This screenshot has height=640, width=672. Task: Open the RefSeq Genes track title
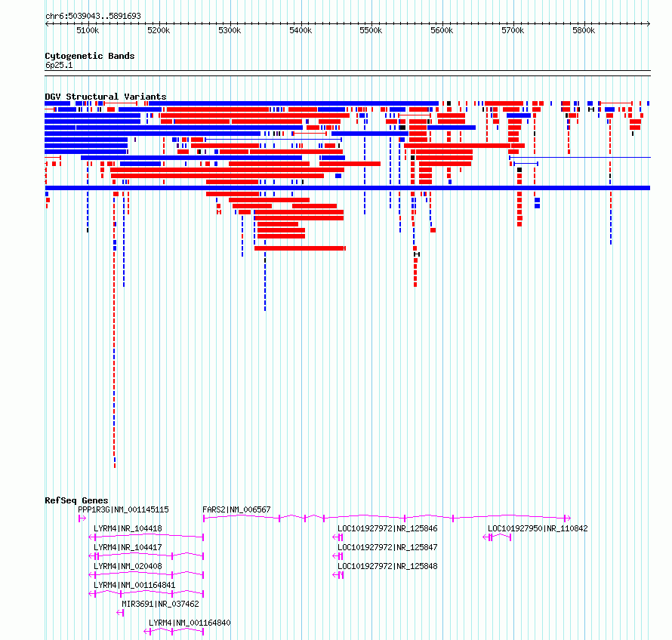(76, 500)
